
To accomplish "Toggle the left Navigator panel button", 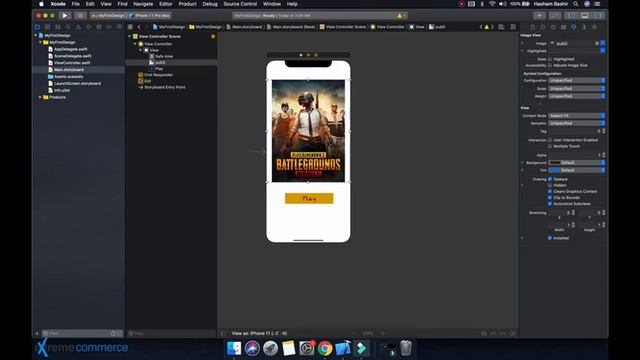I will coord(571,16).
